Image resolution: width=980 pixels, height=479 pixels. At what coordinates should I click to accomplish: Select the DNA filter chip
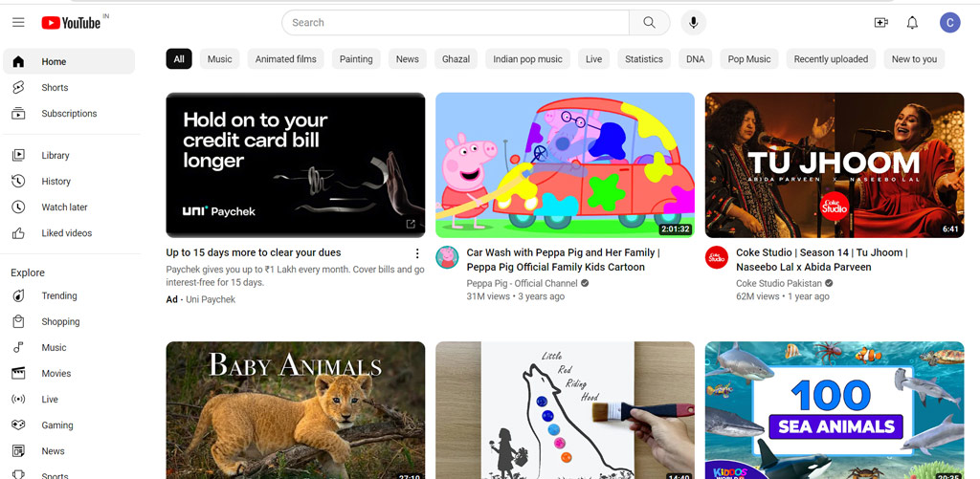pyautogui.click(x=695, y=58)
